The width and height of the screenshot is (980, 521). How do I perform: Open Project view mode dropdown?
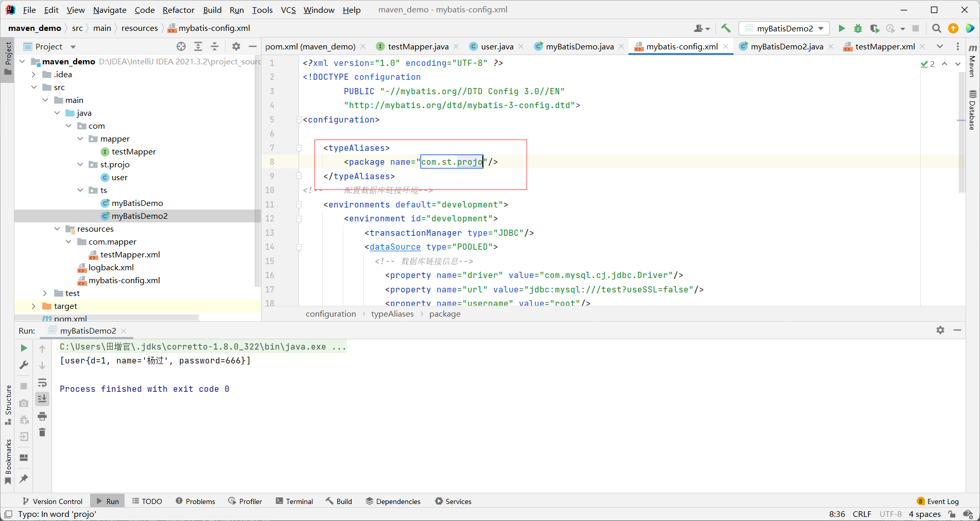click(73, 46)
